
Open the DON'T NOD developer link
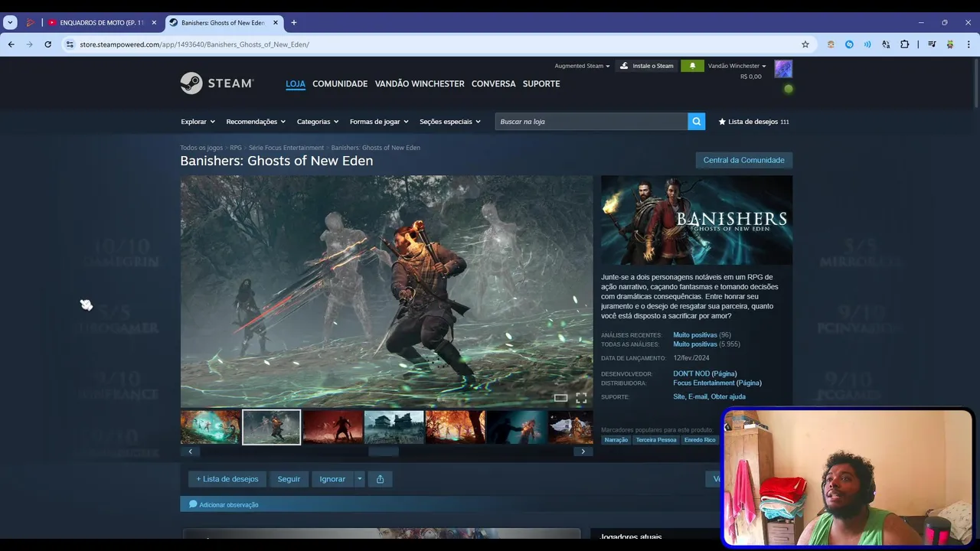[x=704, y=373]
